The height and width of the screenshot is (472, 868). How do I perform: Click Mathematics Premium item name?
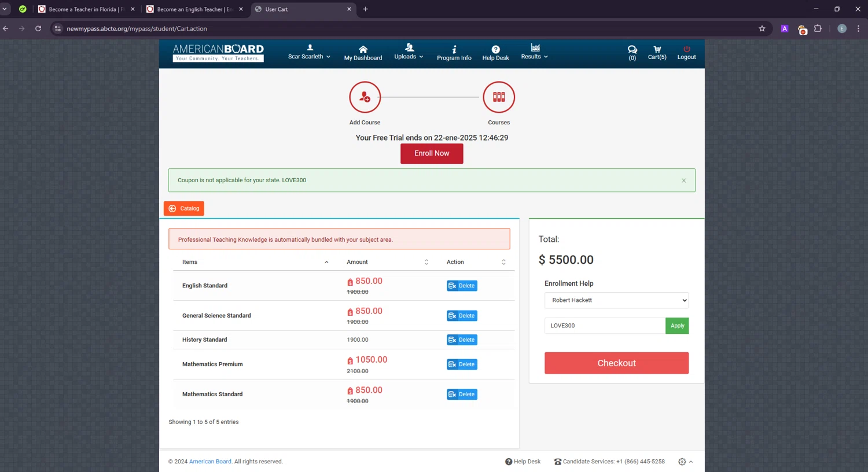point(212,364)
